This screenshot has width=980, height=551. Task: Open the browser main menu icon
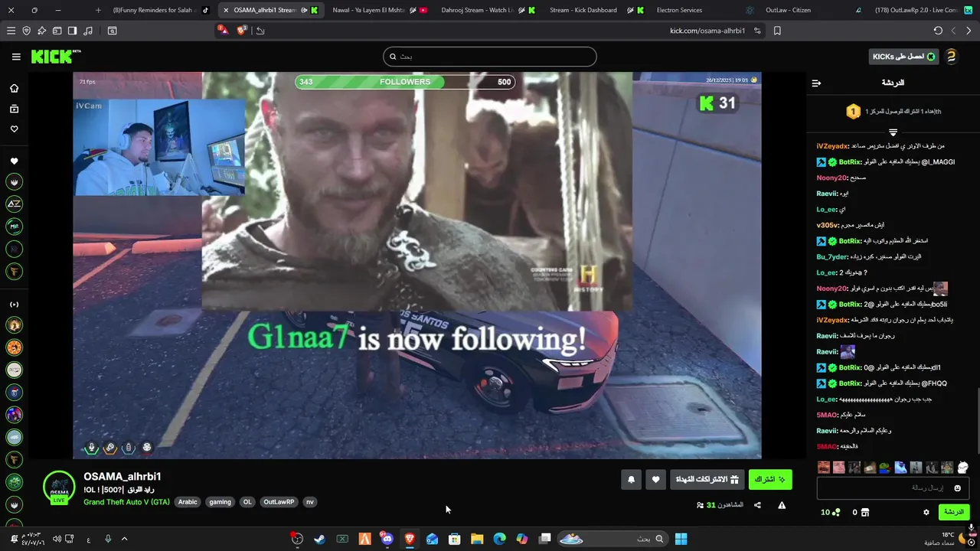click(x=11, y=31)
